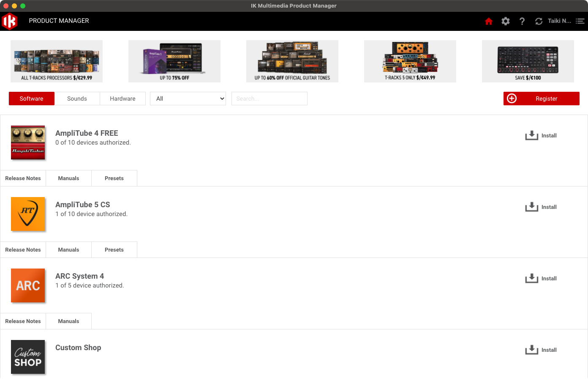Click the yellow minimize window button

pos(14,6)
